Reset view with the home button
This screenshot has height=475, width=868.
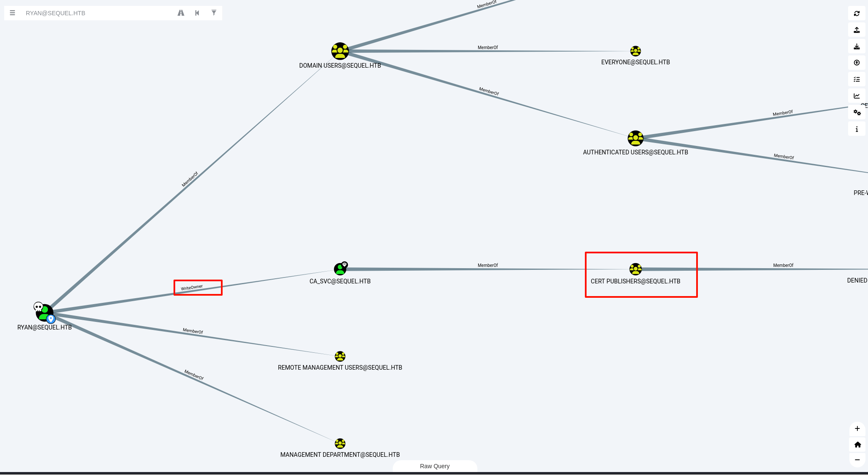point(857,445)
